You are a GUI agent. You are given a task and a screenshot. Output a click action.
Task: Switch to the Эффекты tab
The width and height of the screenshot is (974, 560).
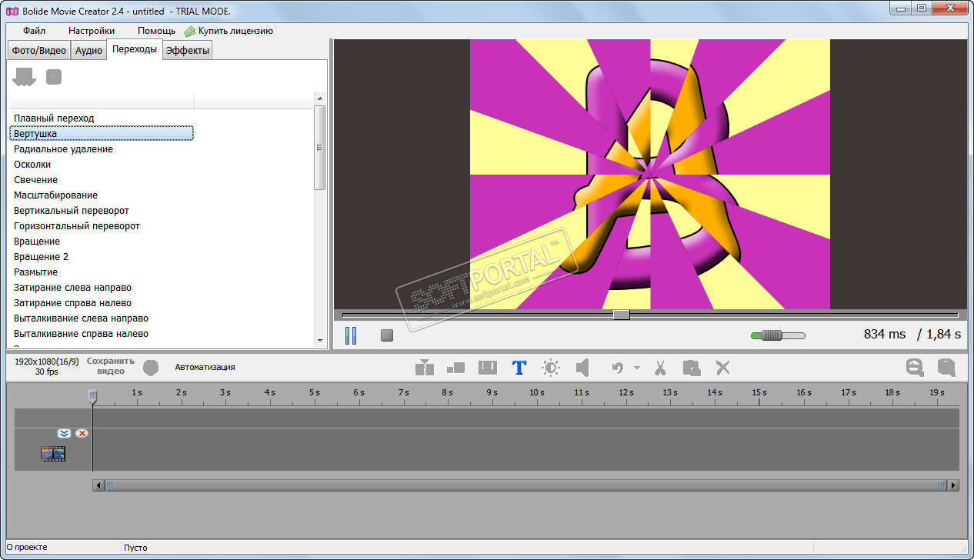pyautogui.click(x=187, y=51)
